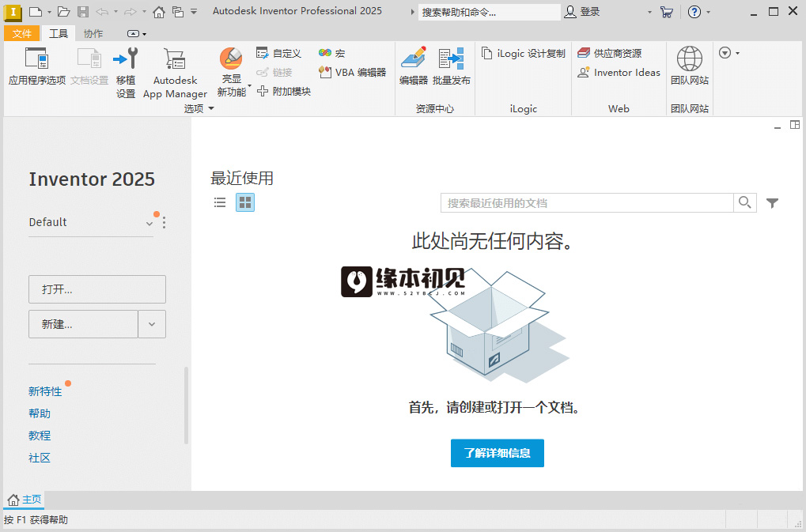Minimize the home panel with the small dash button
Viewport: 806px width, 532px height.
(778, 126)
